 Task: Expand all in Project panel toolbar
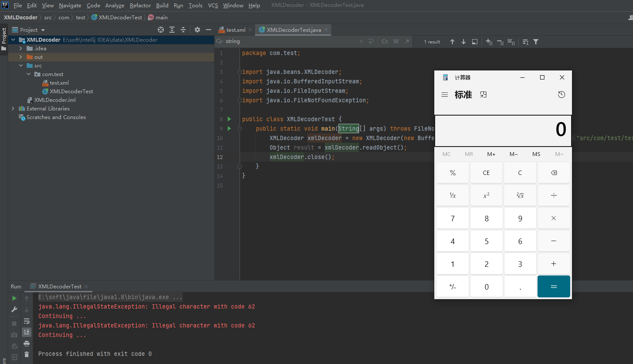point(172,30)
